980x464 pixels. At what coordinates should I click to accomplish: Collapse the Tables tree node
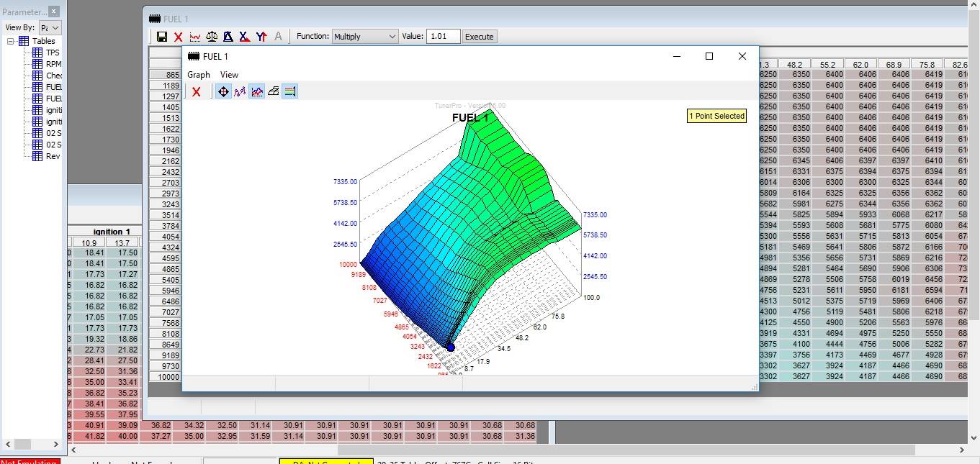(11, 41)
